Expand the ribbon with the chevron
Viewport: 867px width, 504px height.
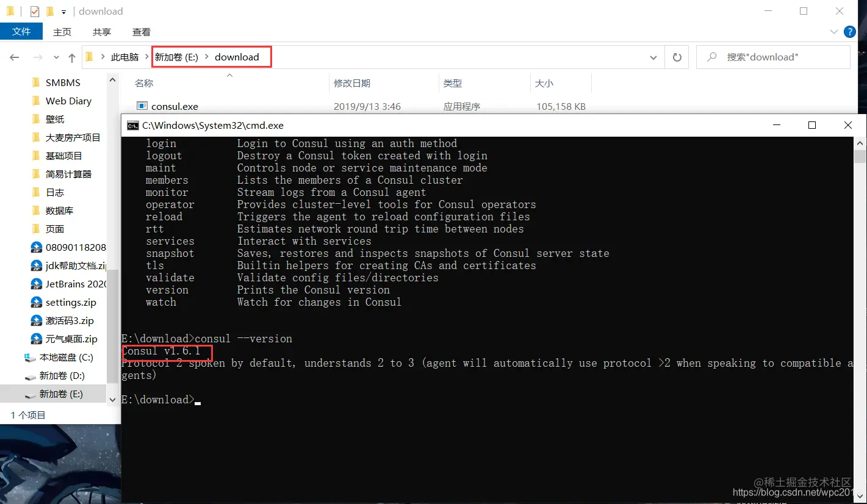[x=834, y=32]
